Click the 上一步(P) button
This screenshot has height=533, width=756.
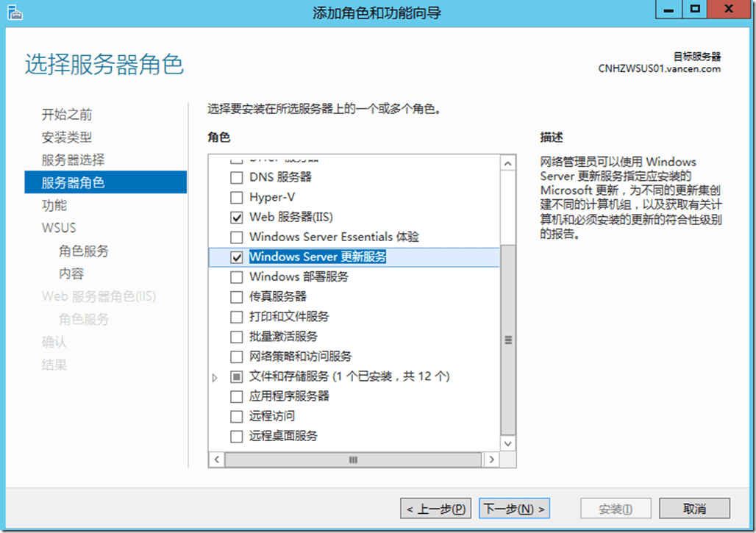pos(436,509)
